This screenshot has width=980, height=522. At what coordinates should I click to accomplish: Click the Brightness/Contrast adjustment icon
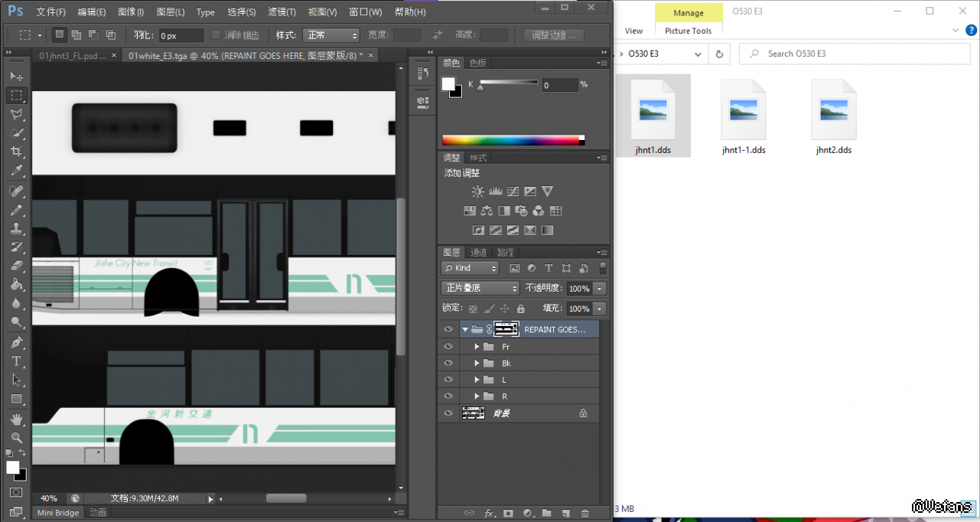point(478,191)
